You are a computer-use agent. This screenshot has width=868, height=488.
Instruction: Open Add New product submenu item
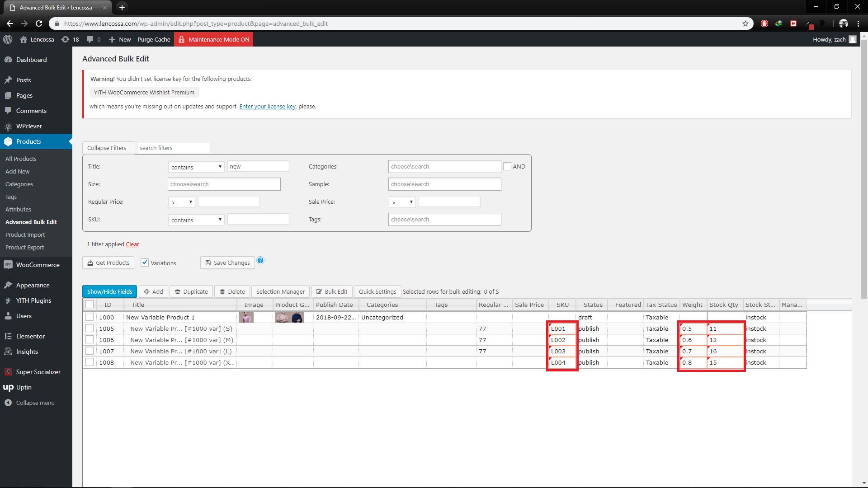pyautogui.click(x=17, y=171)
